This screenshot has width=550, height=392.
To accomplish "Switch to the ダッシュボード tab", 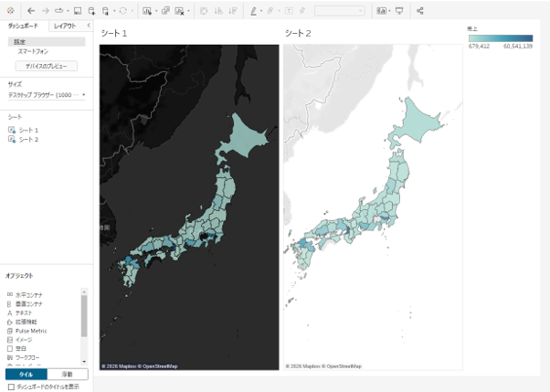I will point(23,26).
